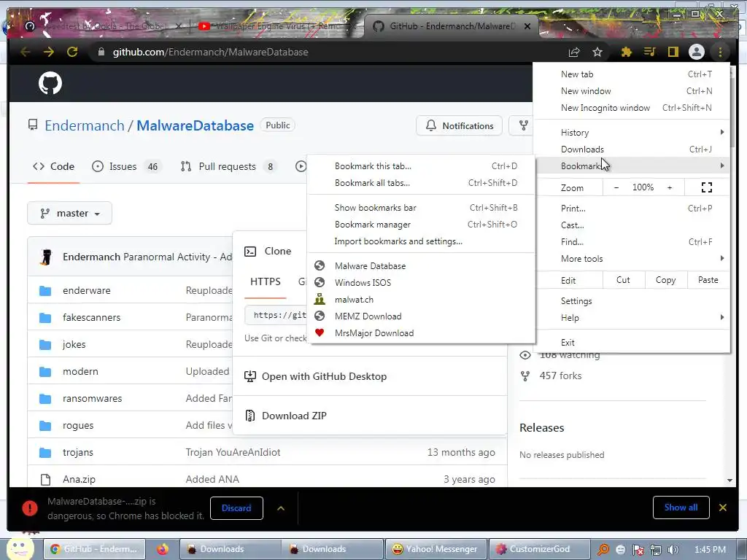
Task: Click the HTTPS clone URL field
Action: tap(276, 315)
